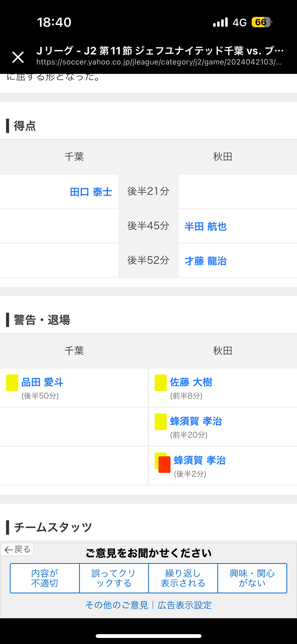Tap the yellow card beside 佐藤 大樹

[x=160, y=382]
